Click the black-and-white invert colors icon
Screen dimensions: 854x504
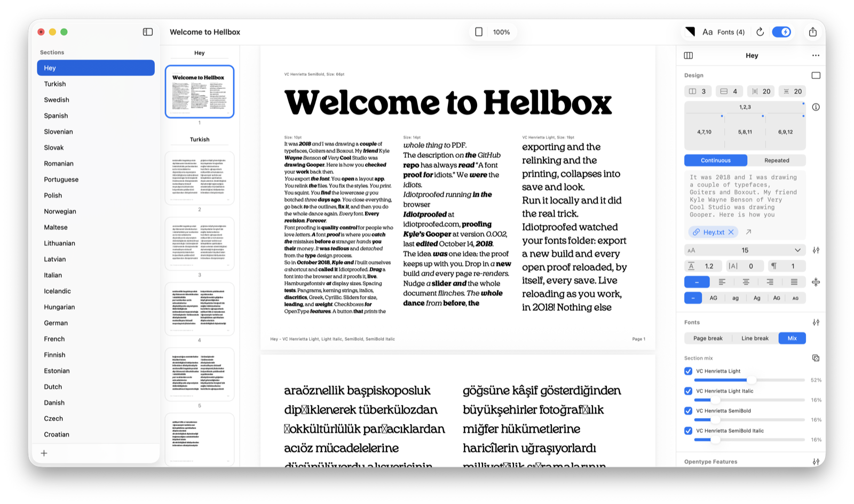tap(690, 32)
